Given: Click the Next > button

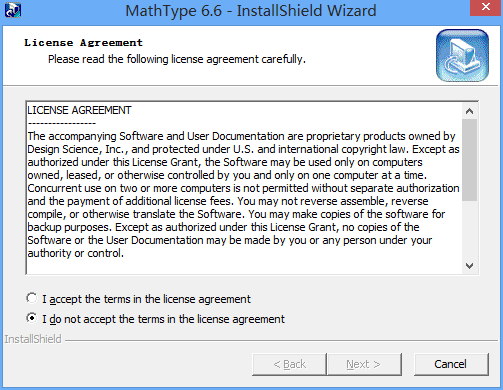Looking at the screenshot, I should (365, 364).
